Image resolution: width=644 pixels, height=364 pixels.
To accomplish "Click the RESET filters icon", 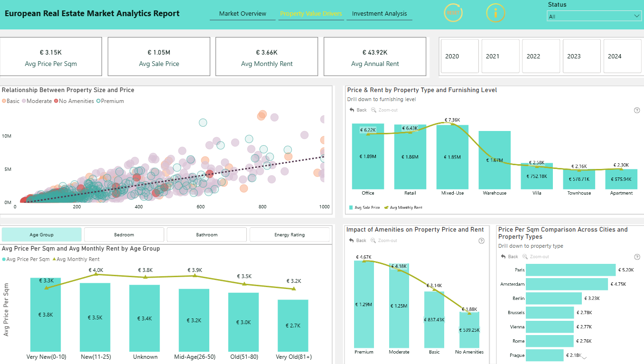I will (x=453, y=13).
